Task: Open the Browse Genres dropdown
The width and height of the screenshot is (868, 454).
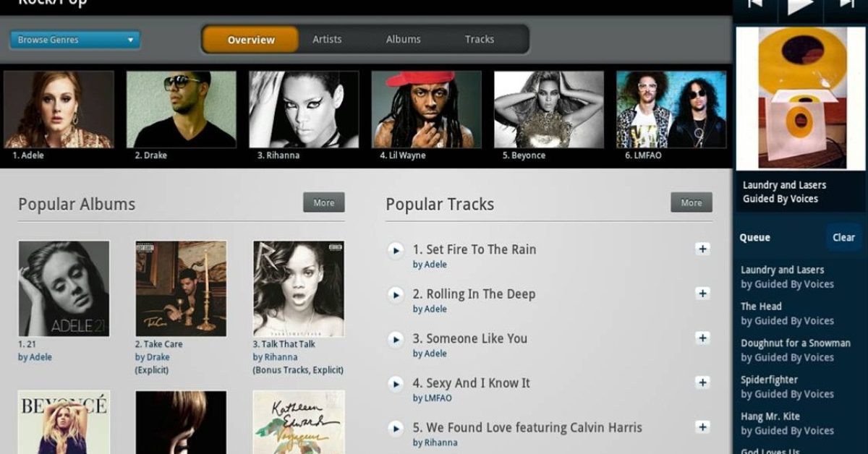Action: (x=75, y=40)
